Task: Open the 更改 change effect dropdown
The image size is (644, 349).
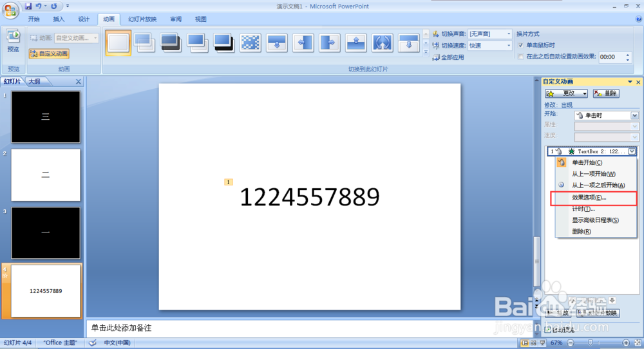Action: point(567,93)
